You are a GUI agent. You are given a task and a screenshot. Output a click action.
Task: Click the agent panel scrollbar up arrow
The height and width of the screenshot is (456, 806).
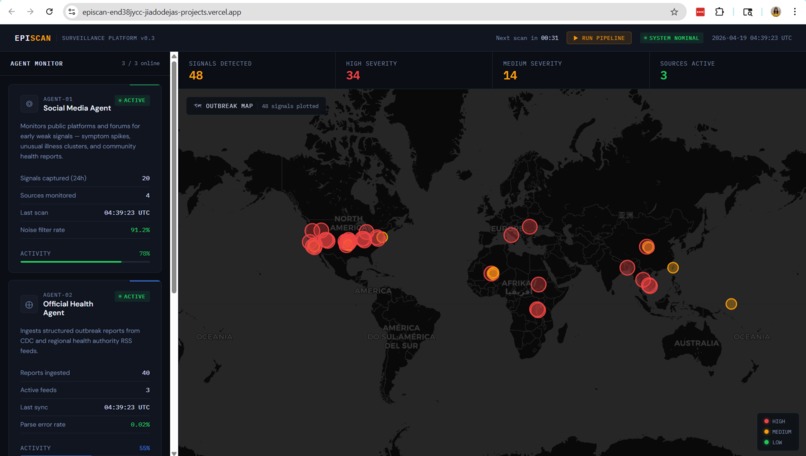point(174,56)
